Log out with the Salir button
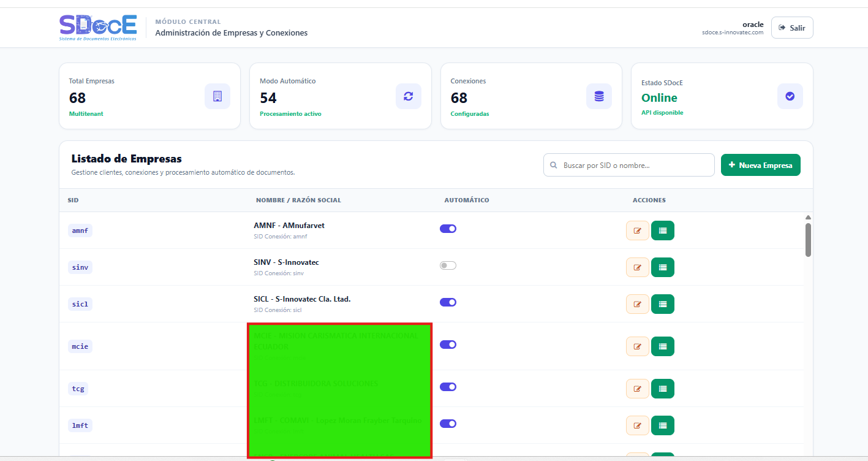Screen dimensions: 868x461 coord(792,28)
